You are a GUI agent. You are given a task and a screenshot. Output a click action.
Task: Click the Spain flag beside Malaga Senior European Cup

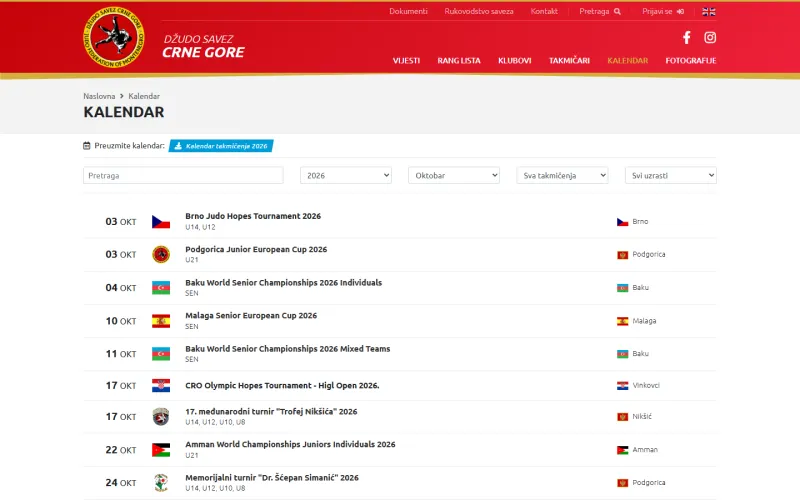point(161,321)
